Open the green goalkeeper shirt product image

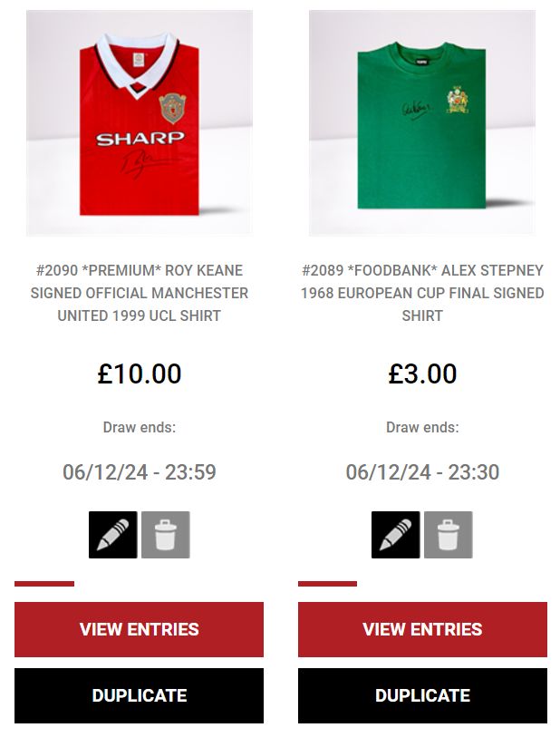[422, 123]
